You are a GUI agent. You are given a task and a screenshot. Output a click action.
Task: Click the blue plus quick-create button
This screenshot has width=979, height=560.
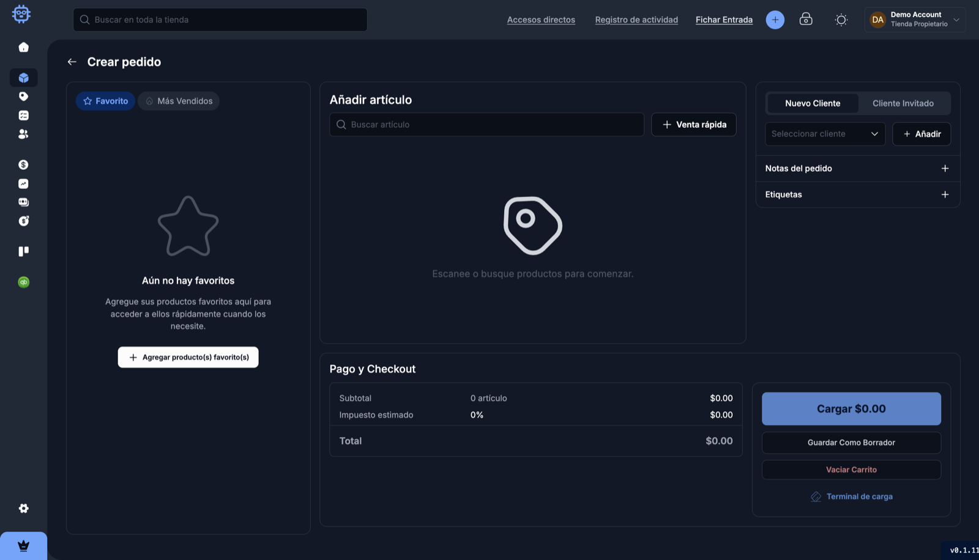[775, 20]
